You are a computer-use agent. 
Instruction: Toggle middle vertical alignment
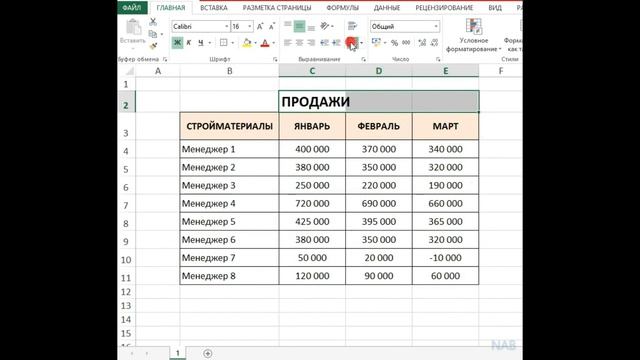click(299, 27)
